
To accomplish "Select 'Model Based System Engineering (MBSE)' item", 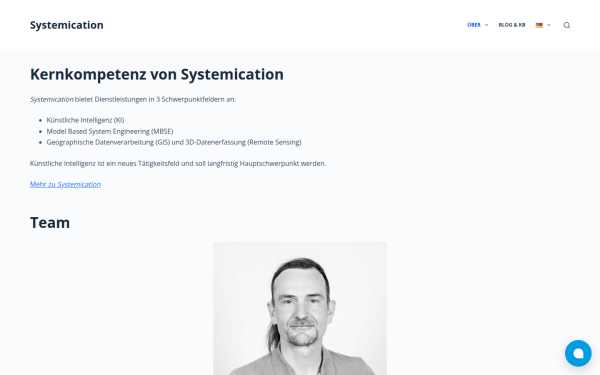I will 110,131.
